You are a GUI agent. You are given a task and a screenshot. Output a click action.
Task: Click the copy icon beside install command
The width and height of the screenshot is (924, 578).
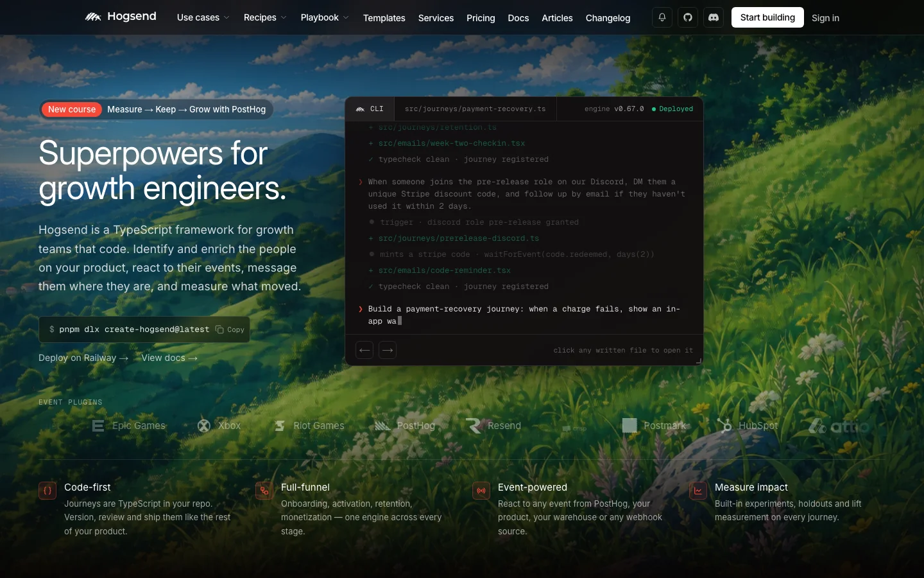(219, 329)
